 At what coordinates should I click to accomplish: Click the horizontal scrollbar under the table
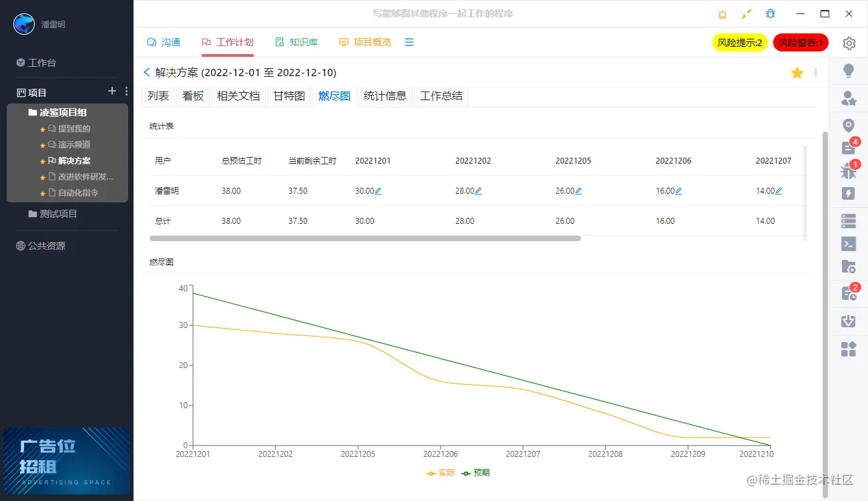(365, 238)
